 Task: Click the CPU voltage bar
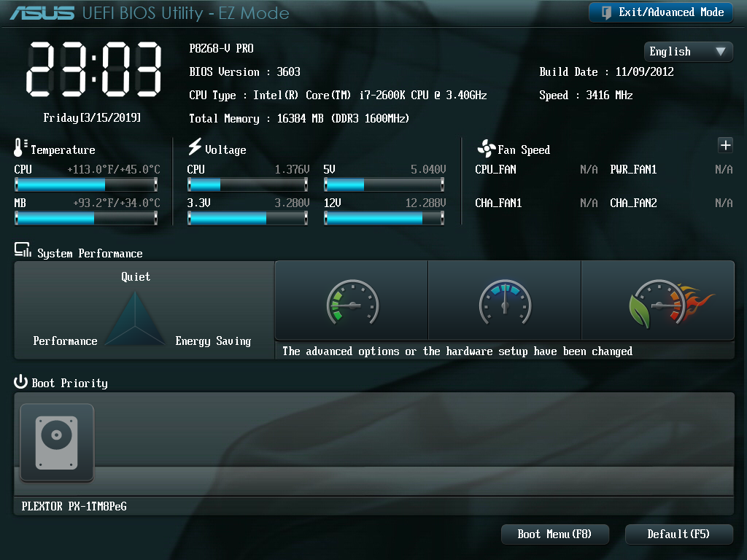[x=248, y=184]
